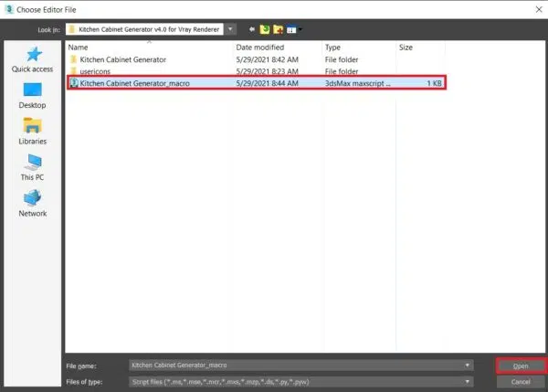The image size is (548, 392).
Task: Click File folder type for Kitchen Cabinet Generator
Action: click(x=342, y=59)
